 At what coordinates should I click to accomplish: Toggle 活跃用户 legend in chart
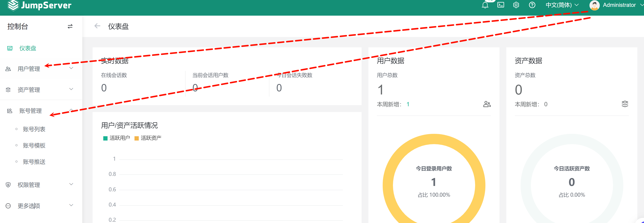(117, 138)
